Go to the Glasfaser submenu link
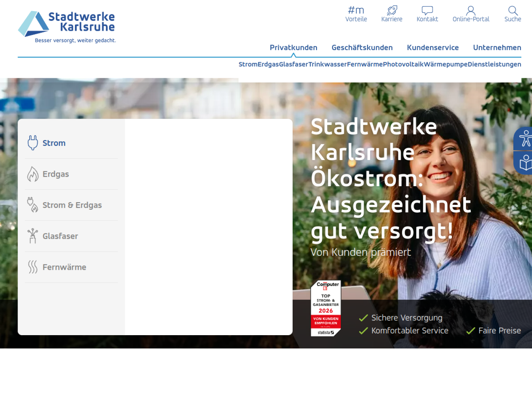The height and width of the screenshot is (399, 532). click(294, 64)
